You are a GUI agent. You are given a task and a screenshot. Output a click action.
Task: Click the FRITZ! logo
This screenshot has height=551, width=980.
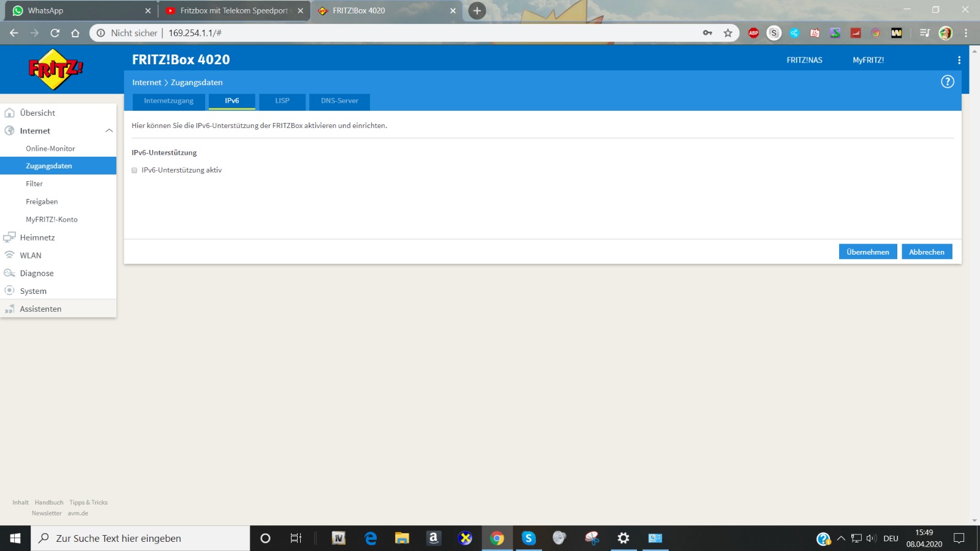[x=56, y=69]
